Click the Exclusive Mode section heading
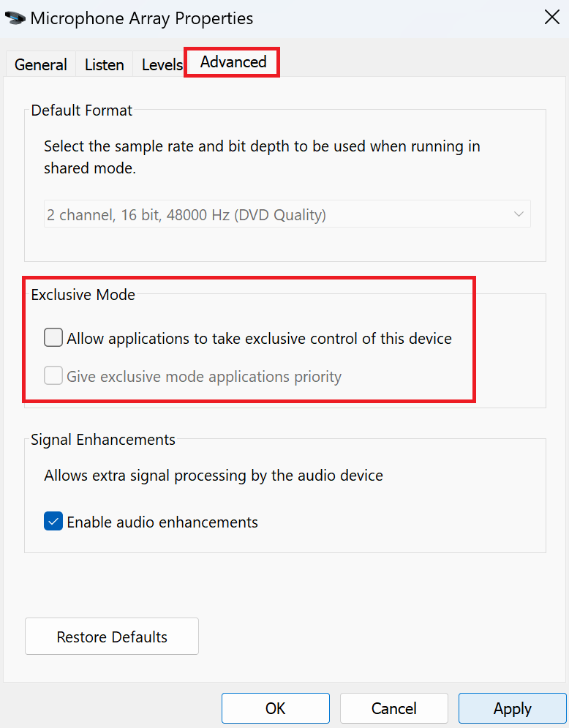 [83, 294]
